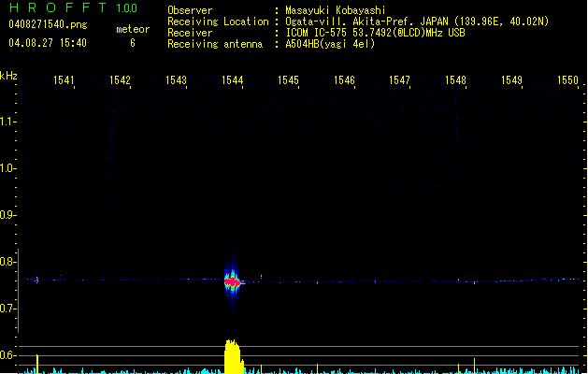
Task: Click the kHz axis unit label
Action: click(x=8, y=75)
